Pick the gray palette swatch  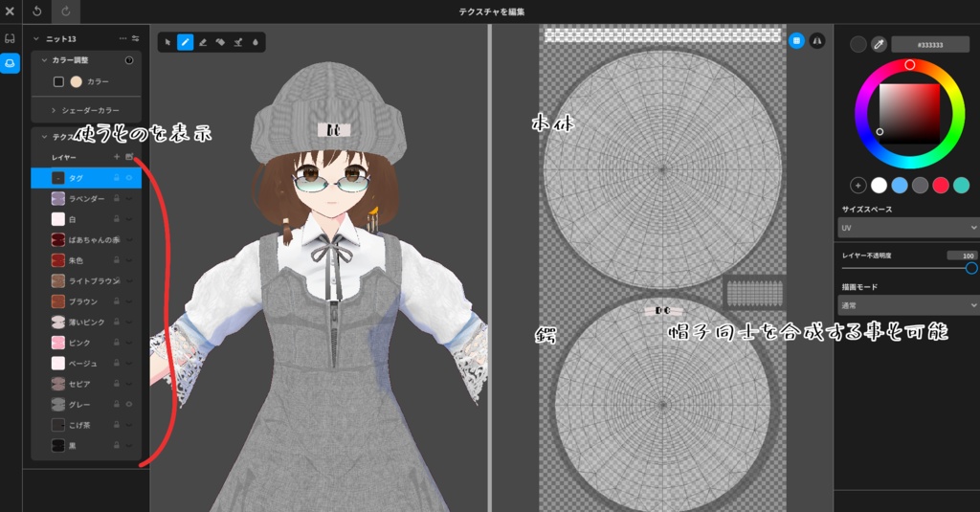[920, 185]
